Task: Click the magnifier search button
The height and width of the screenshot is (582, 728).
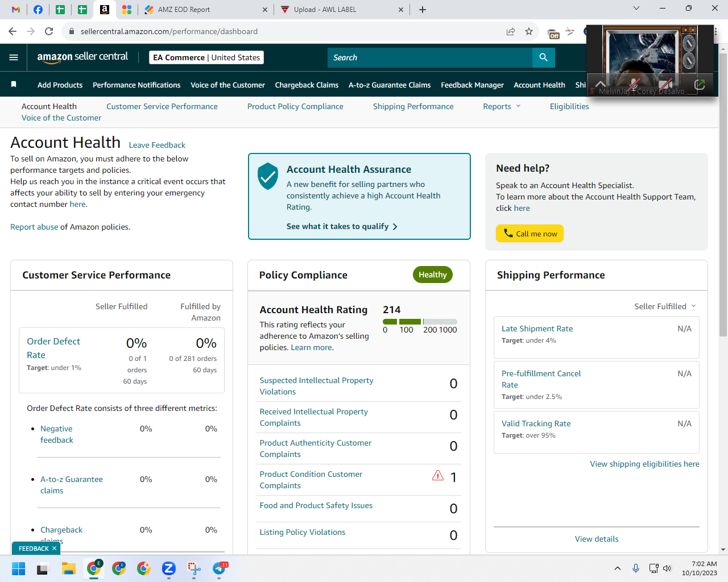Action: (x=544, y=57)
